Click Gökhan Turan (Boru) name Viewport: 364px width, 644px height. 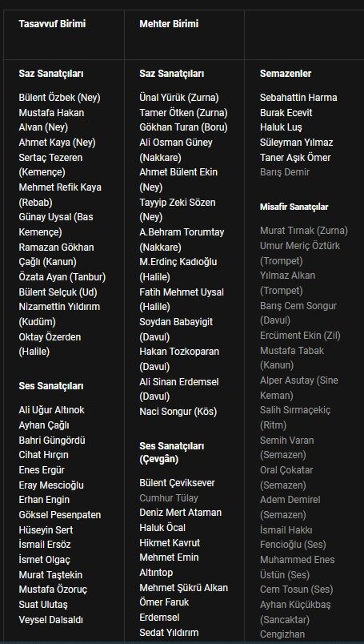click(183, 127)
